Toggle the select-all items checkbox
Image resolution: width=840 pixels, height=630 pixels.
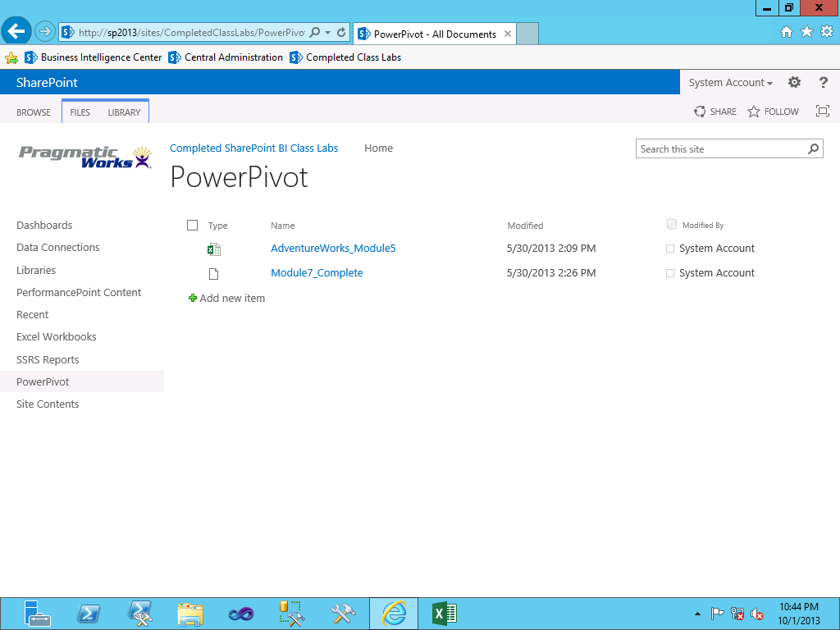click(192, 225)
